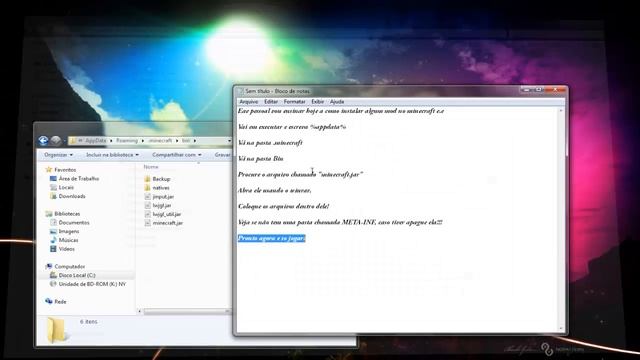Open the Exibir menu in Notepad
Screen dimensions: 640x360
[x=318, y=102]
